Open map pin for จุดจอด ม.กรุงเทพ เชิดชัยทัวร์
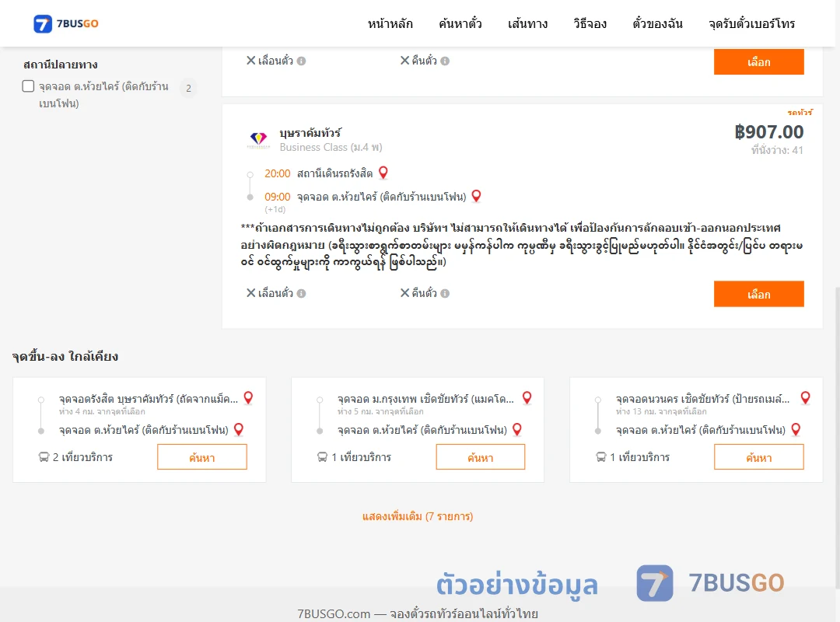The width and height of the screenshot is (840, 622). tap(527, 397)
